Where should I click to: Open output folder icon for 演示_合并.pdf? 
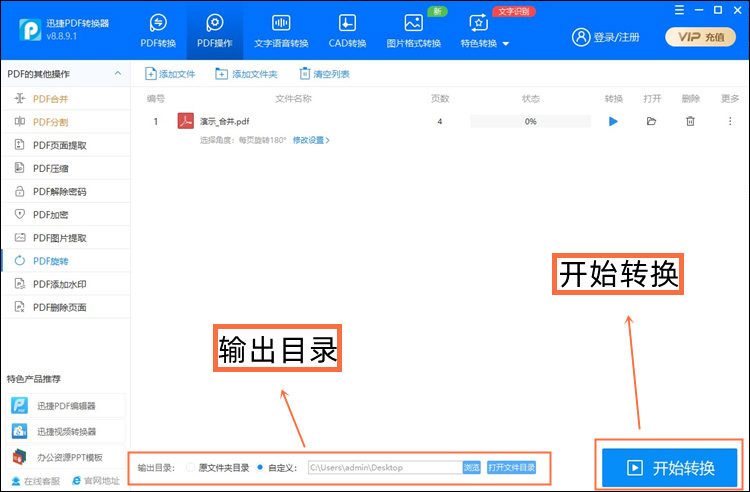651,121
